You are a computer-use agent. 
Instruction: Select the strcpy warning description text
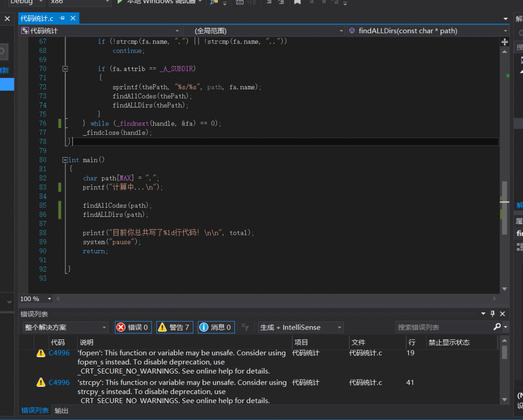click(x=182, y=391)
